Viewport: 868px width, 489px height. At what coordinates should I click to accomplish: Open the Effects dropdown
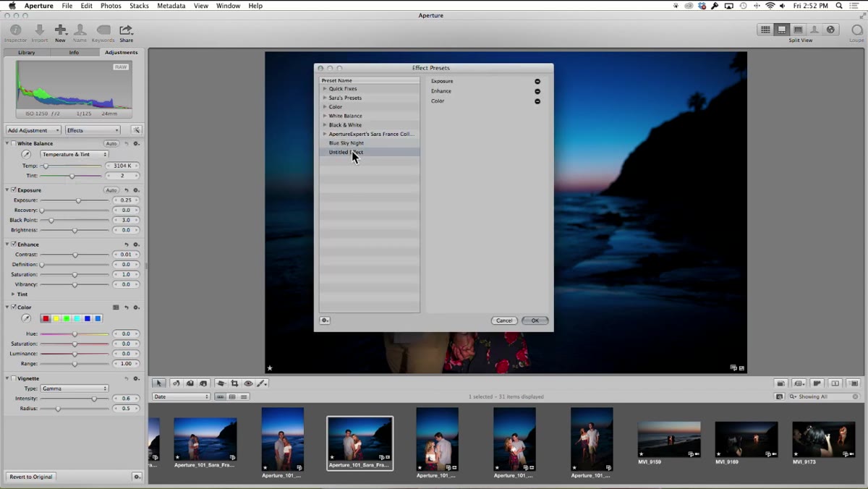tap(93, 130)
